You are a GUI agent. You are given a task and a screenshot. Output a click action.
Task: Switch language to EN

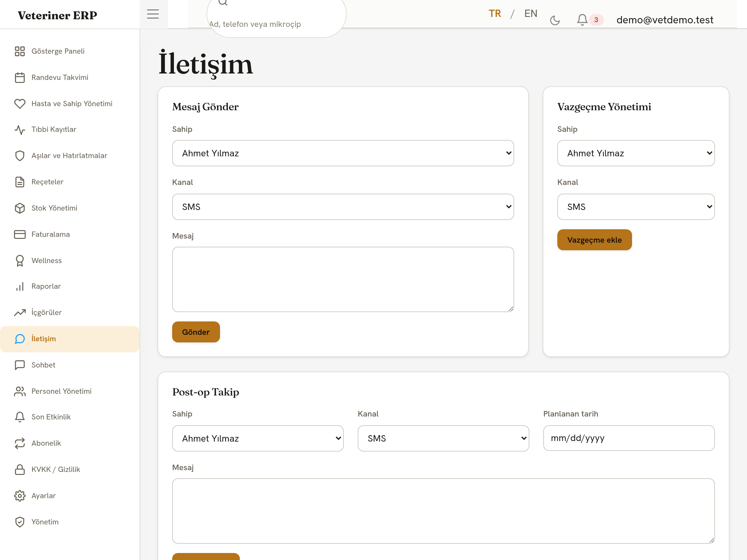pos(530,13)
